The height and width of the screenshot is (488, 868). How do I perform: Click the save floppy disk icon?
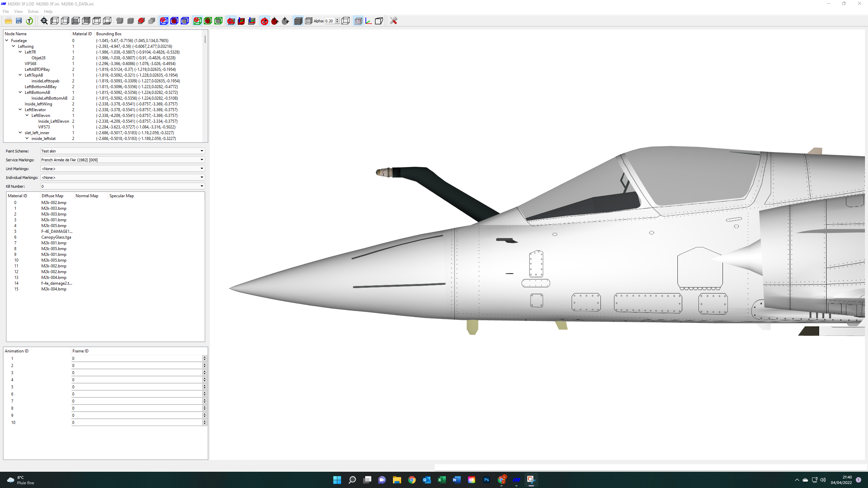coord(19,21)
